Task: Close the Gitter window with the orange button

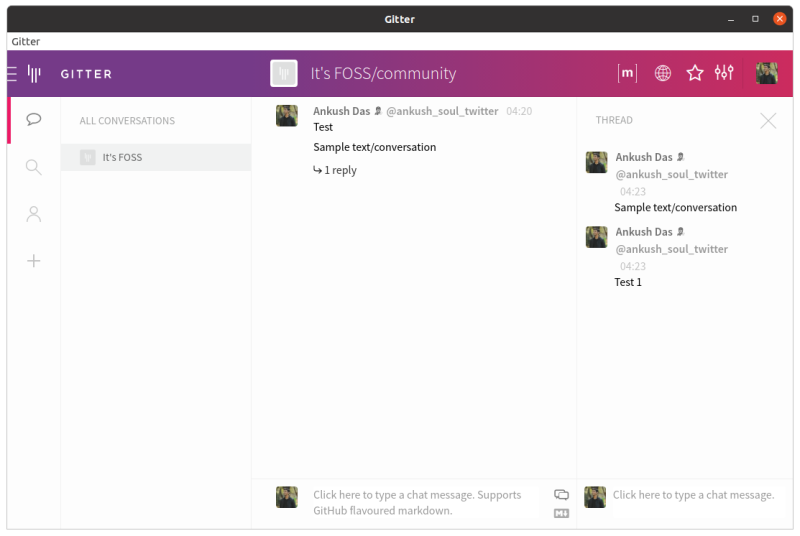Action: (779, 19)
